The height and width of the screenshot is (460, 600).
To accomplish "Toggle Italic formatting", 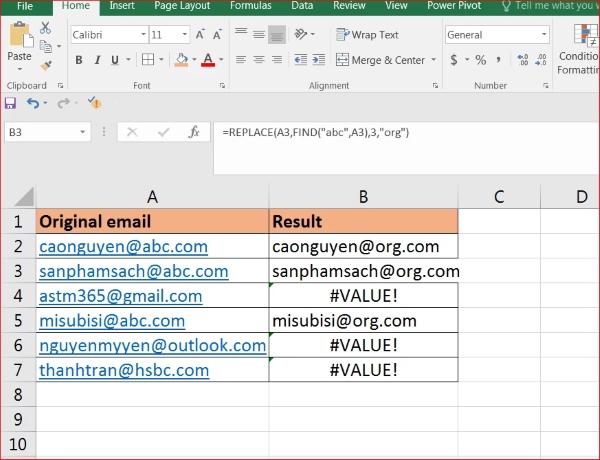I will click(99, 60).
